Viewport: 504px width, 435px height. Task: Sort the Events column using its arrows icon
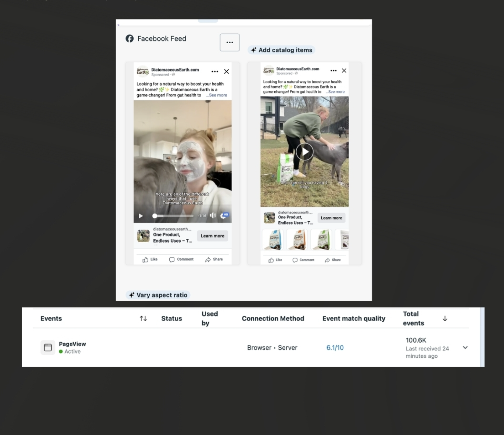coord(143,319)
